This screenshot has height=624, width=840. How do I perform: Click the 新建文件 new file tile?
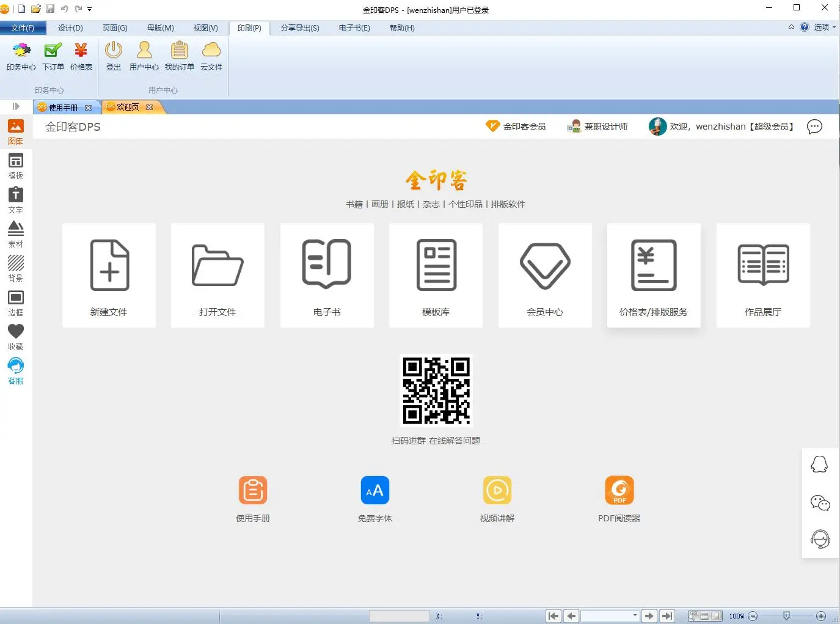tap(109, 275)
